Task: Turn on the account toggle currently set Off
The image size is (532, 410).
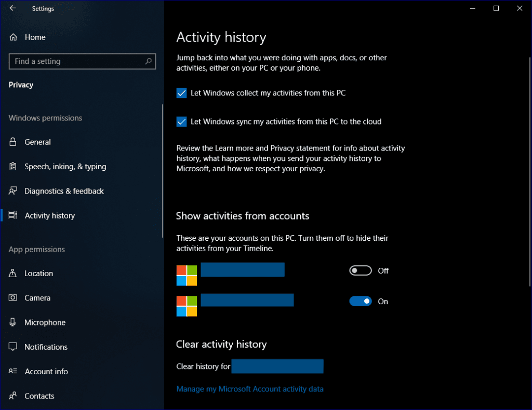Action: [360, 270]
